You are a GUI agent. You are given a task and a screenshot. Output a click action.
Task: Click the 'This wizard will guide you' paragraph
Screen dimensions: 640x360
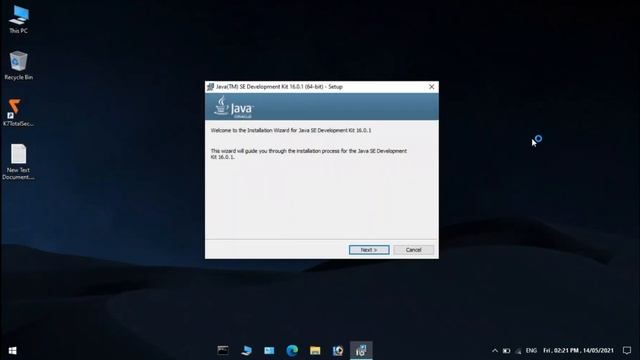pyautogui.click(x=309, y=154)
